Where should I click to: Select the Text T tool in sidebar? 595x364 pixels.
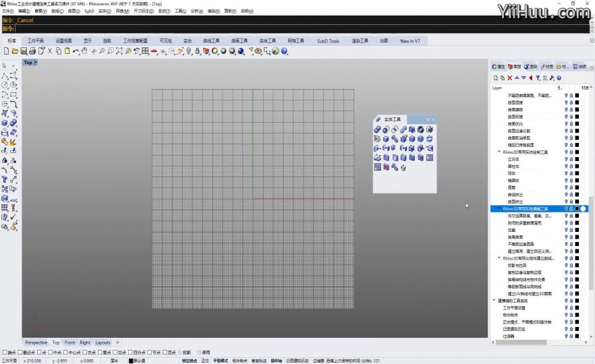(5, 179)
